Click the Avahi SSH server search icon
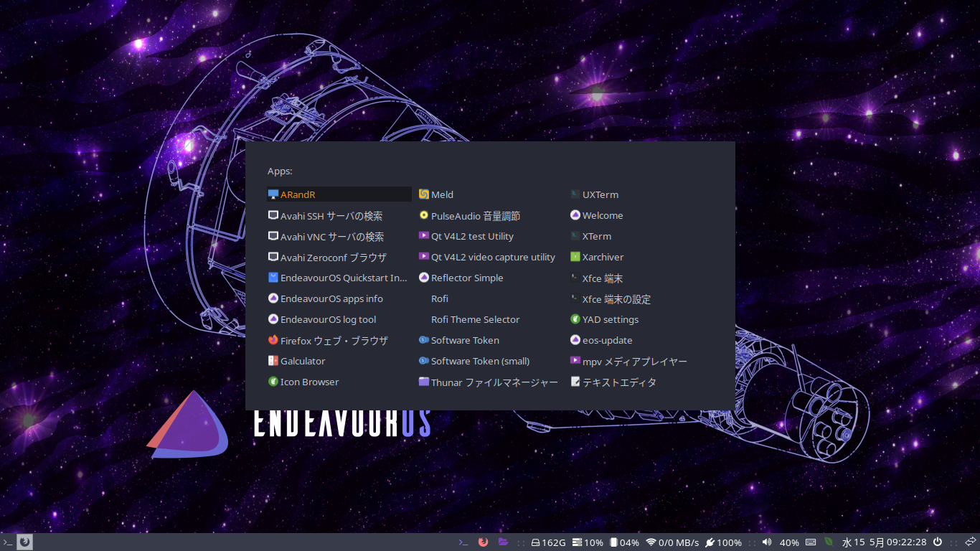Viewport: 980px width, 551px height. click(x=273, y=215)
